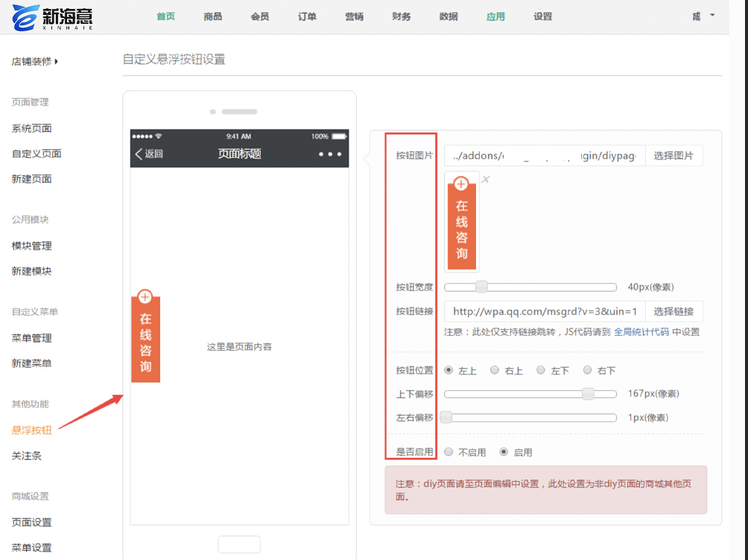
Task: Expand the 店铺装修 sidebar header
Action: [34, 61]
